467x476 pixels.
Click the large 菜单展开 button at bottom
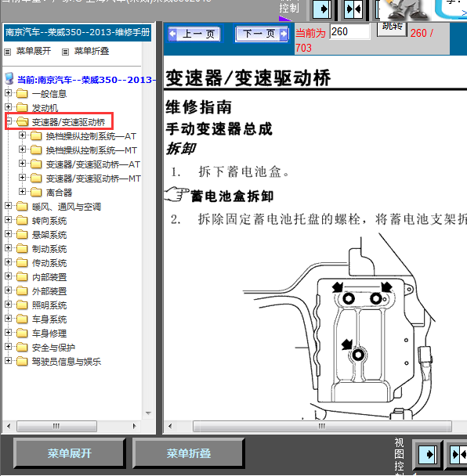coord(69,453)
